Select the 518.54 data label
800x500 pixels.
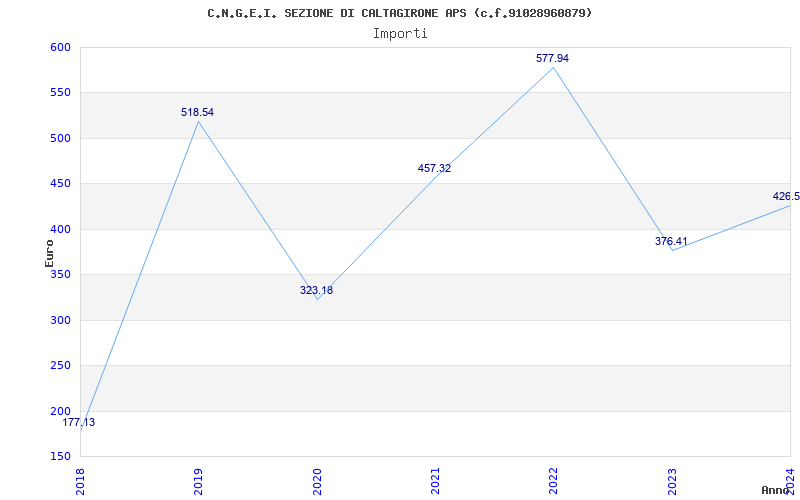pyautogui.click(x=197, y=112)
